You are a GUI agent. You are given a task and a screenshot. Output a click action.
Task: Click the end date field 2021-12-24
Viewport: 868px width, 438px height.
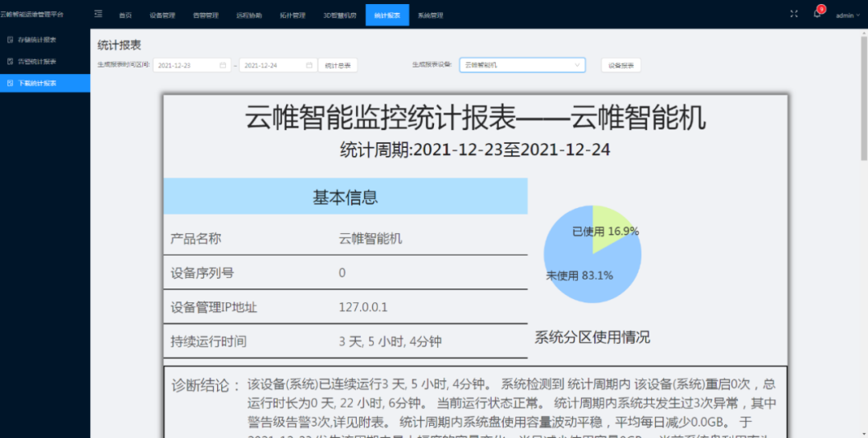[x=278, y=65]
